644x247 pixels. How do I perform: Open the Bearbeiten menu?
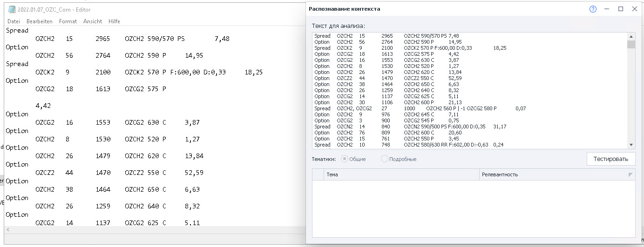click(39, 21)
